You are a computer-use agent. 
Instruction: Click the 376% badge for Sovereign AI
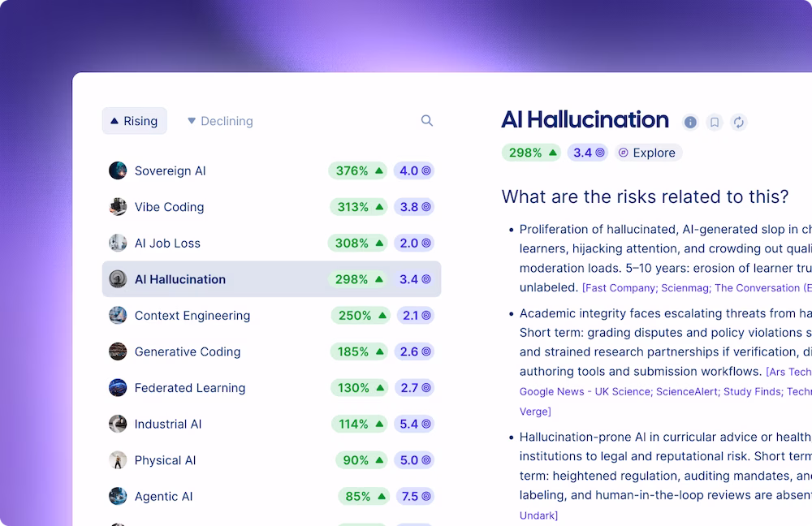coord(358,170)
